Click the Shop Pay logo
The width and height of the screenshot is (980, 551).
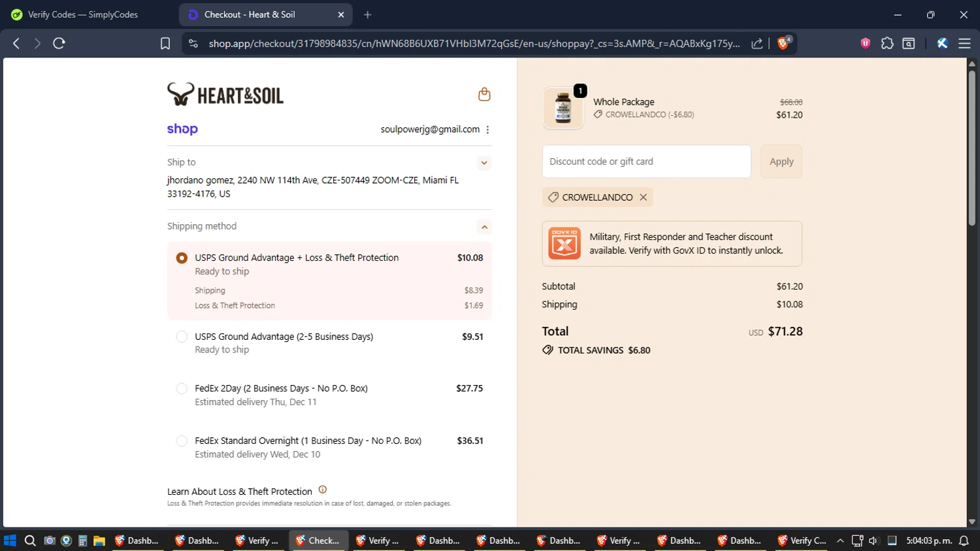click(x=182, y=129)
